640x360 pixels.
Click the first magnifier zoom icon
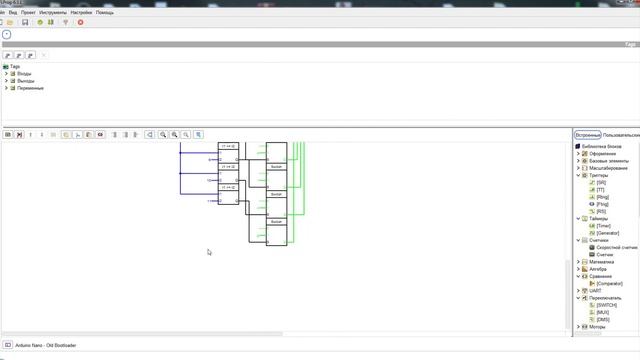click(x=163, y=135)
